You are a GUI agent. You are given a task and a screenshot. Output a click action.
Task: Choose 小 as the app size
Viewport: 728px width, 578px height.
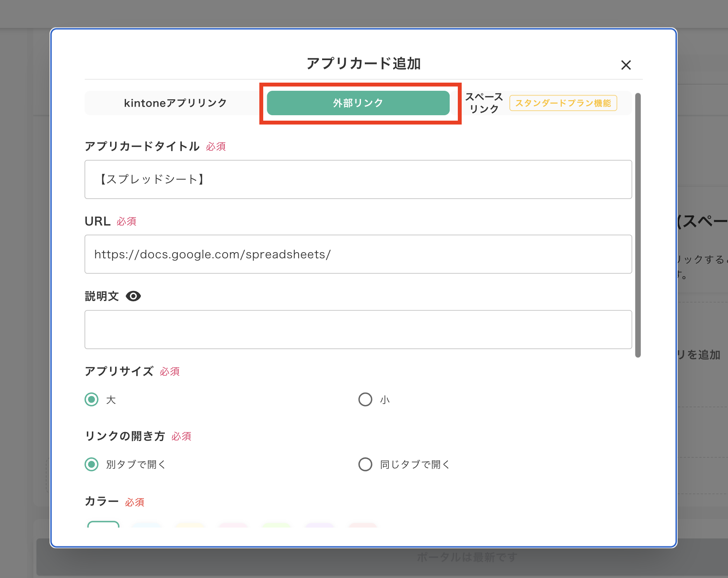pos(365,400)
